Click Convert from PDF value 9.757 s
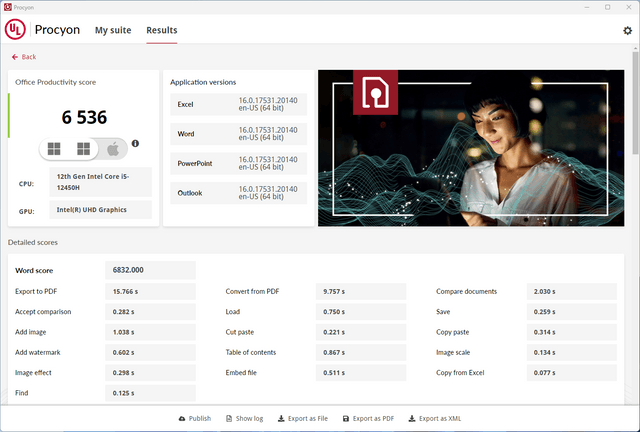This screenshot has height=432, width=640. (x=361, y=292)
